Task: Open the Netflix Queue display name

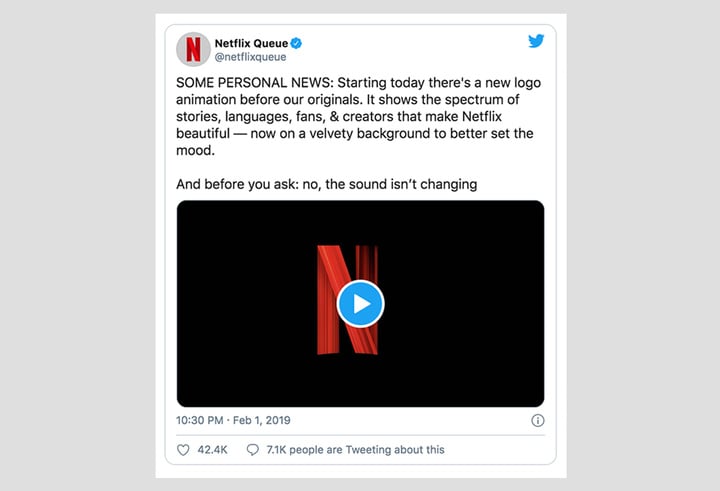Action: 251,43
